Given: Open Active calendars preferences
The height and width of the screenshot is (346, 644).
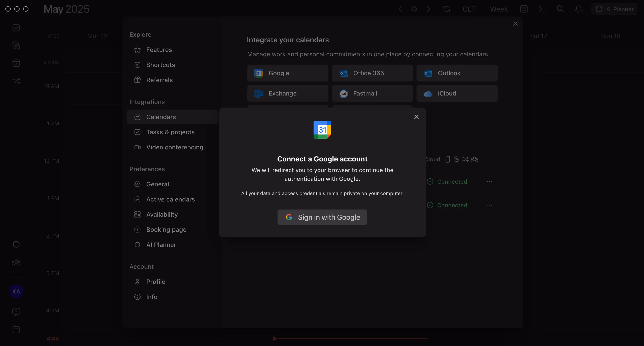Looking at the screenshot, I should [170, 199].
